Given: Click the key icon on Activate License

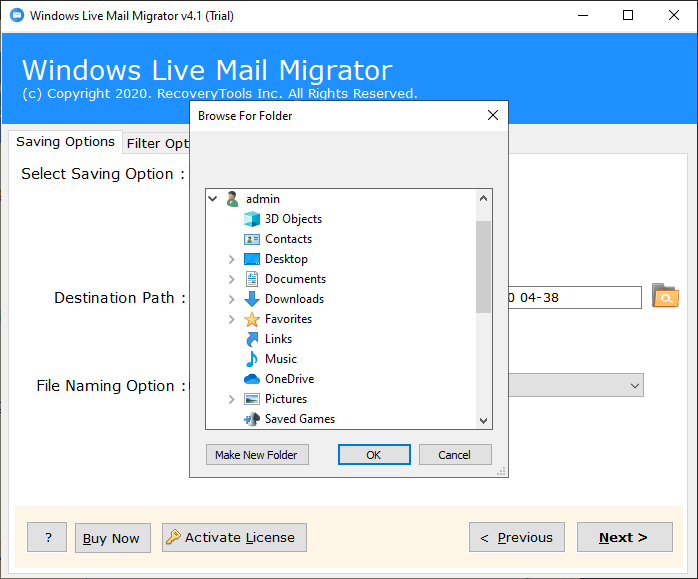Looking at the screenshot, I should point(173,537).
